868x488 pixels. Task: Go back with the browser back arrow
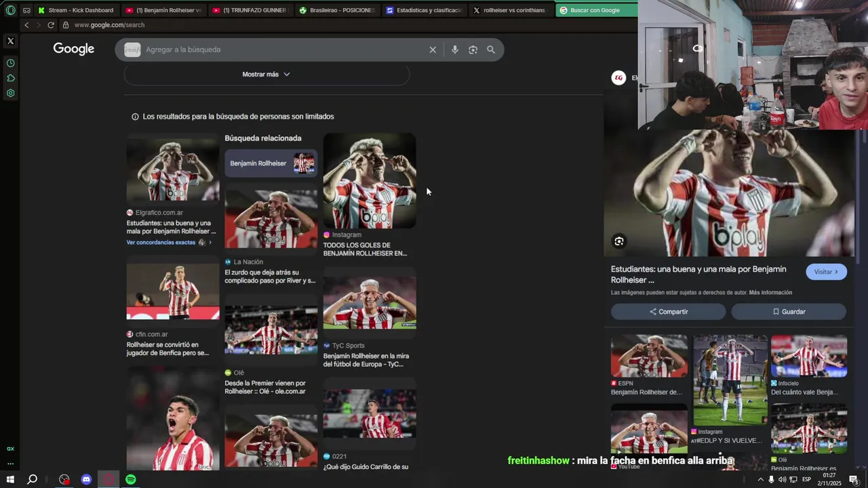(26, 25)
